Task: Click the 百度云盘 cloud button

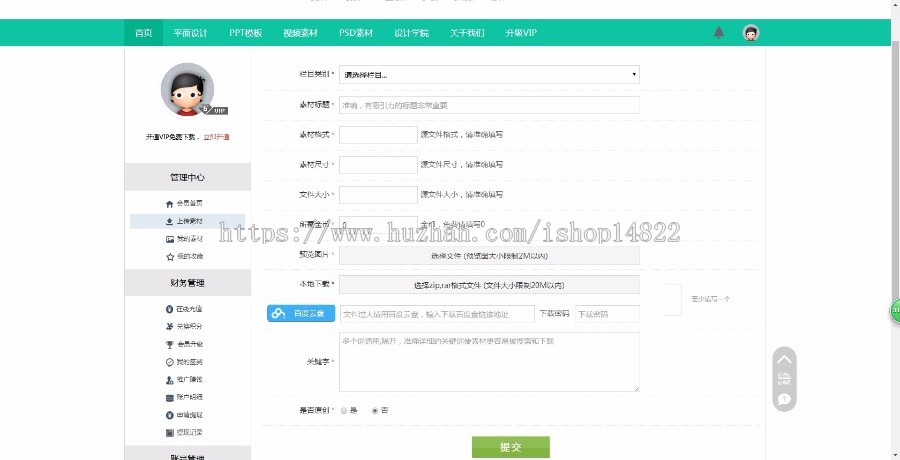Action: [x=301, y=314]
